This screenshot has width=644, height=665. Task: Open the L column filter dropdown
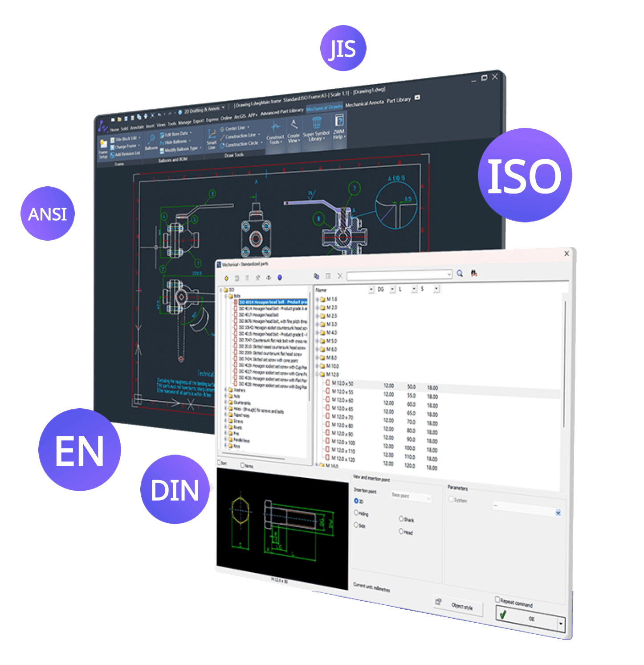click(x=414, y=289)
